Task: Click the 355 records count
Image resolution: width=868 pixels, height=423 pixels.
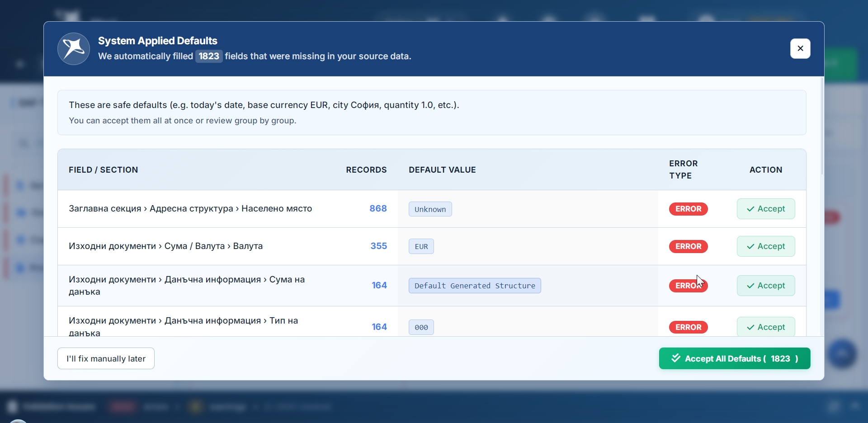Action: click(378, 246)
